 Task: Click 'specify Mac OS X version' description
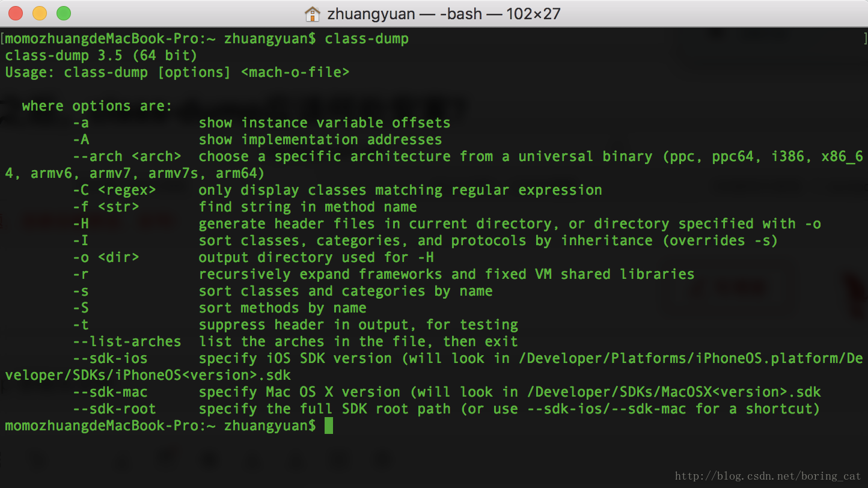299,392
